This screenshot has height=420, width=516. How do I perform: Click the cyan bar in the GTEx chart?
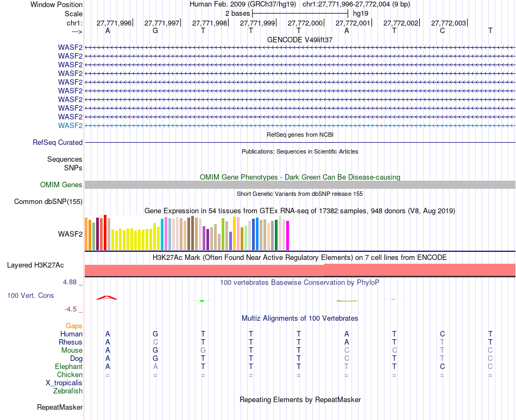[162, 234]
